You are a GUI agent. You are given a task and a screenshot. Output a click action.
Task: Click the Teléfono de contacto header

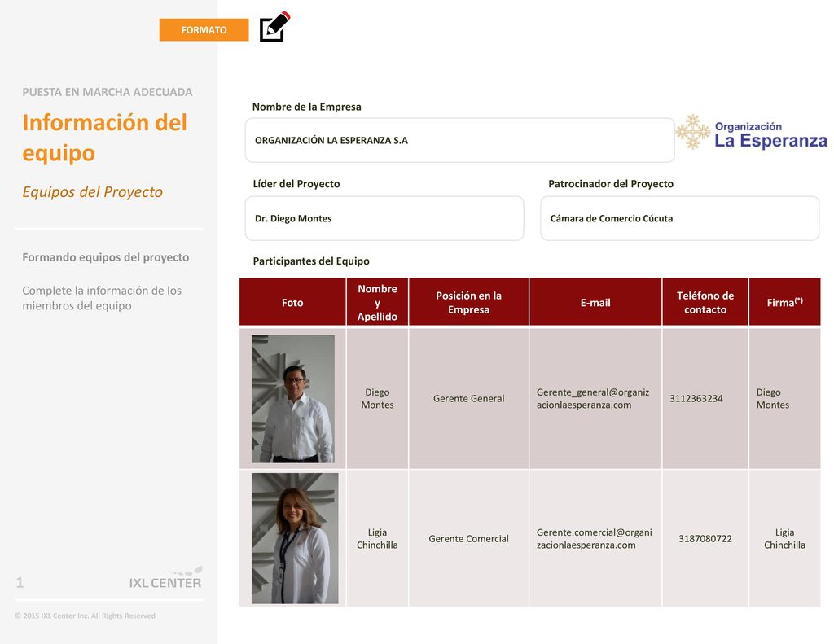click(x=705, y=302)
